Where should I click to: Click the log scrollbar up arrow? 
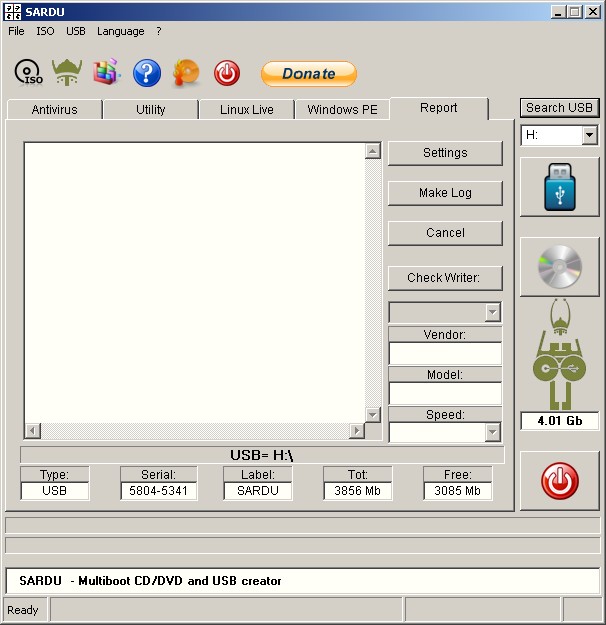pos(372,151)
